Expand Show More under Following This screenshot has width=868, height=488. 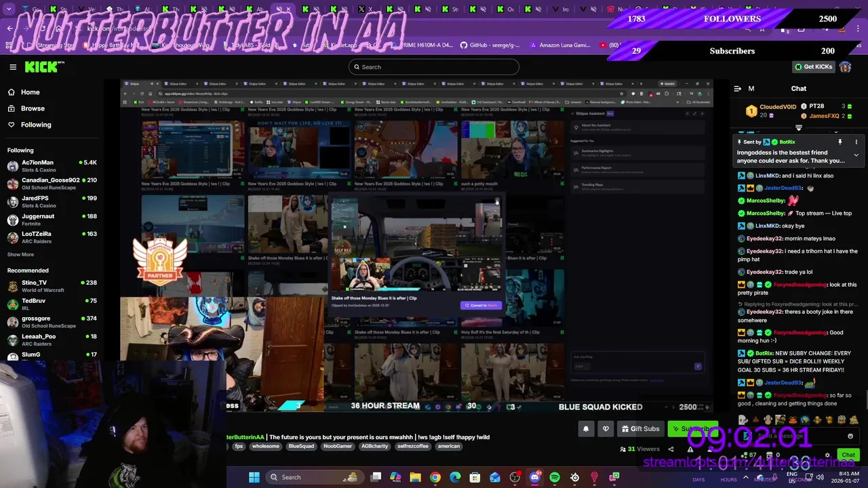click(x=20, y=255)
